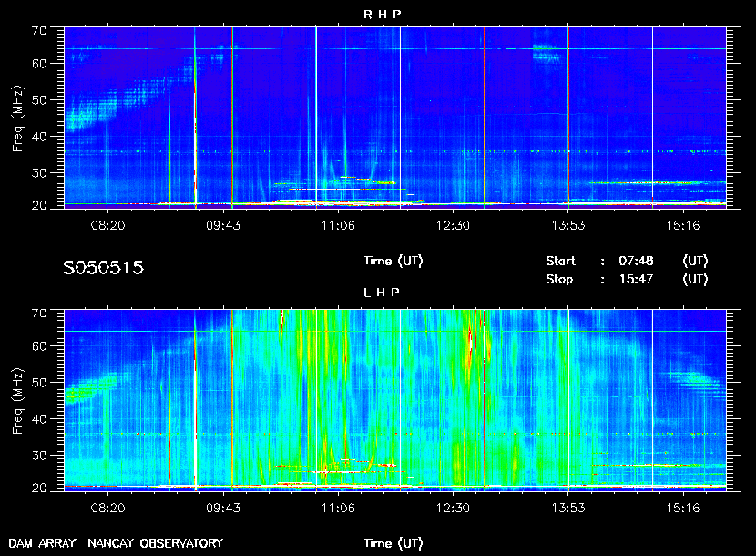This screenshot has height=556, width=756.
Task: Click the 70 MHz tick on LHP axis
Action: [x=39, y=313]
